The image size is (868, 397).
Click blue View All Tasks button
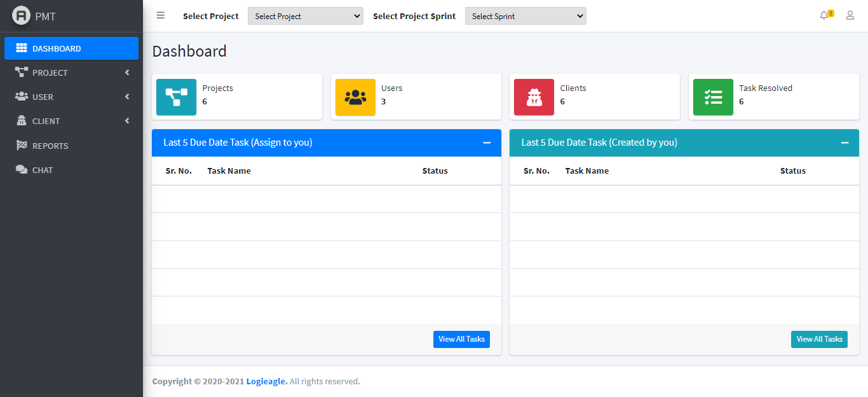[x=461, y=339]
